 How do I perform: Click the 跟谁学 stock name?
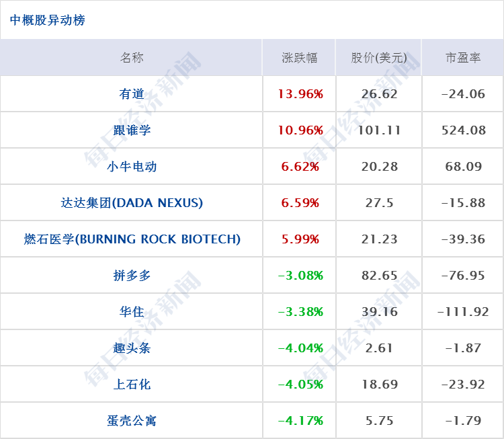pyautogui.click(x=132, y=130)
